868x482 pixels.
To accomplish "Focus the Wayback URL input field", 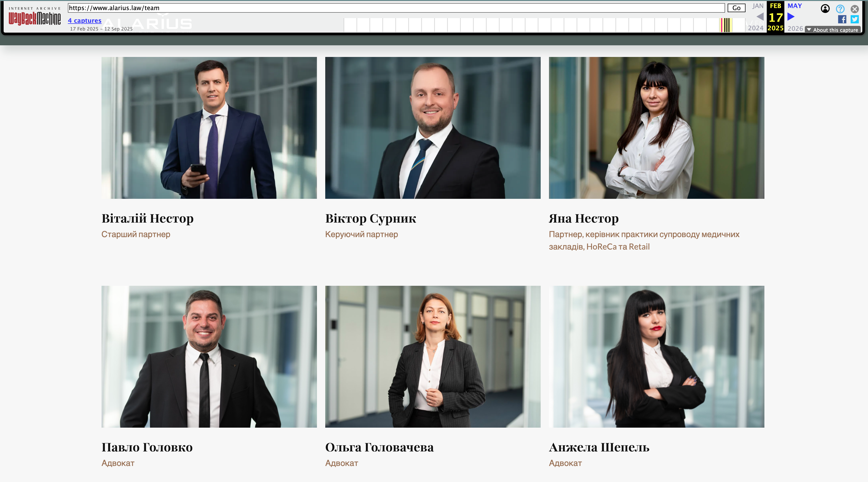I will pos(396,8).
